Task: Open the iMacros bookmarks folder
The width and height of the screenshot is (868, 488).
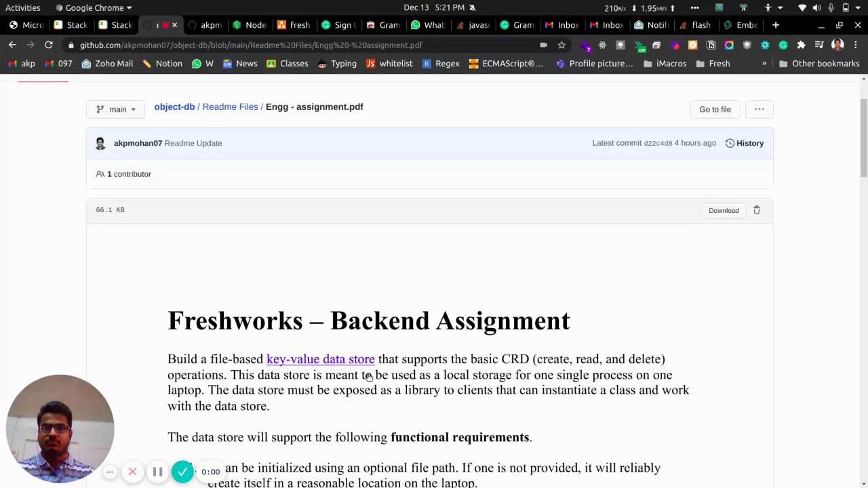Action: click(665, 64)
